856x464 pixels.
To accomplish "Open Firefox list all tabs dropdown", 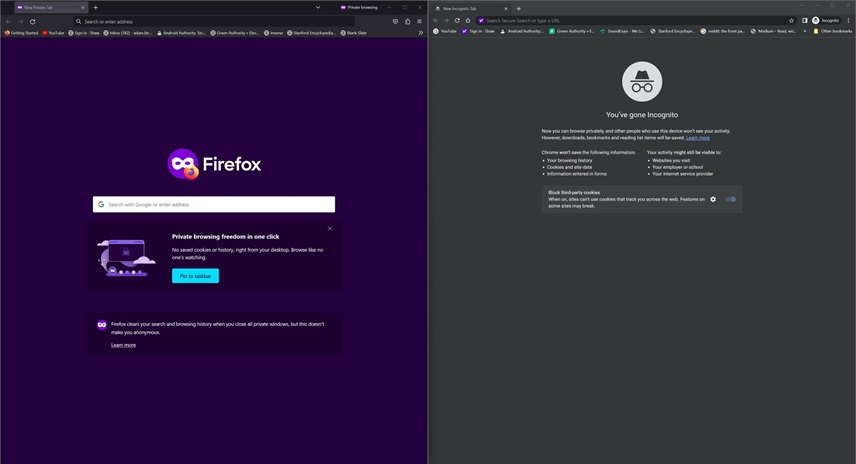I will click(x=318, y=8).
